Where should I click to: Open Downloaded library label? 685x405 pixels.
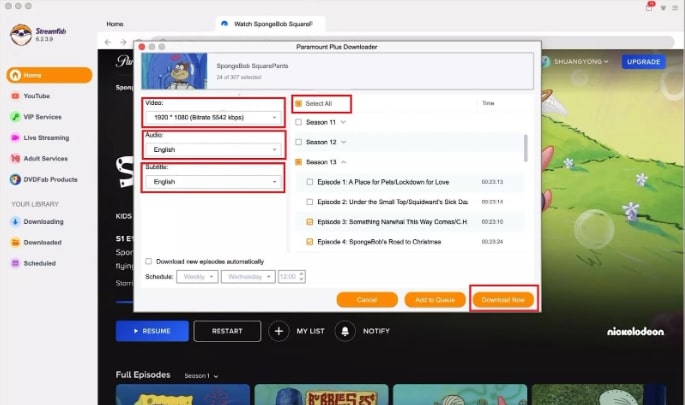[x=42, y=242]
